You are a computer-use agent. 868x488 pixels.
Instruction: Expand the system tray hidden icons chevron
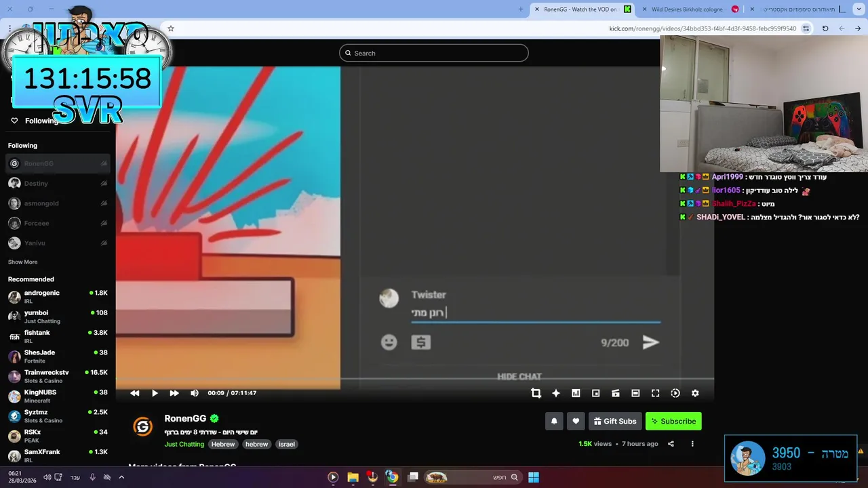coord(121,477)
